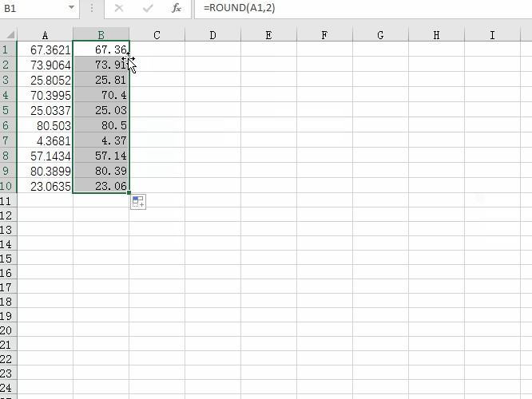Select column A header
This screenshot has height=399, width=532.
tap(45, 35)
